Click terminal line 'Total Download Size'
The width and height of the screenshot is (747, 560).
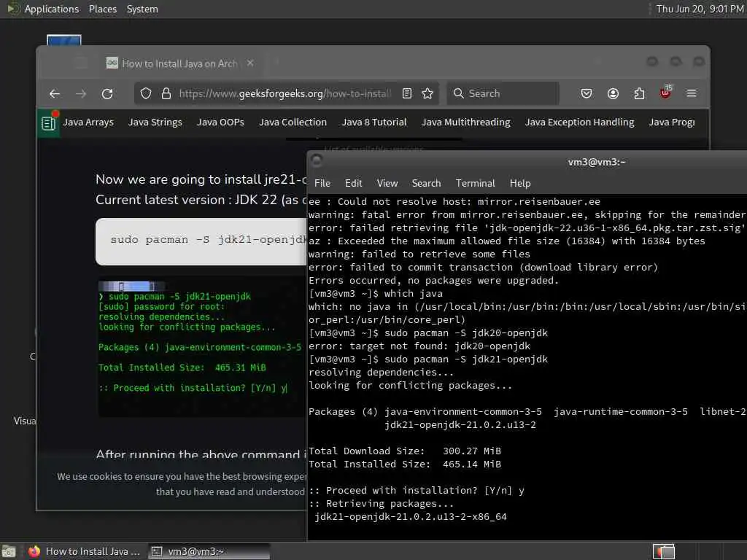tap(404, 451)
